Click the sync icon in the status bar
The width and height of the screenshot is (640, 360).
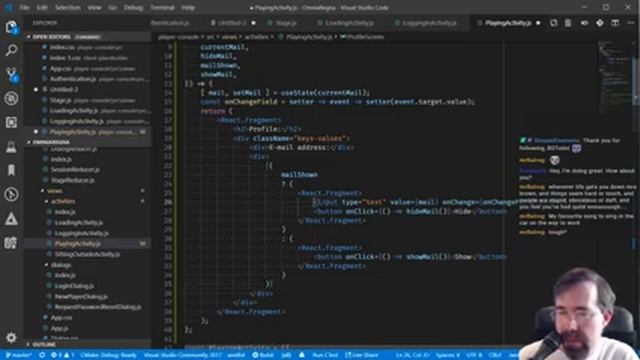pos(42,355)
